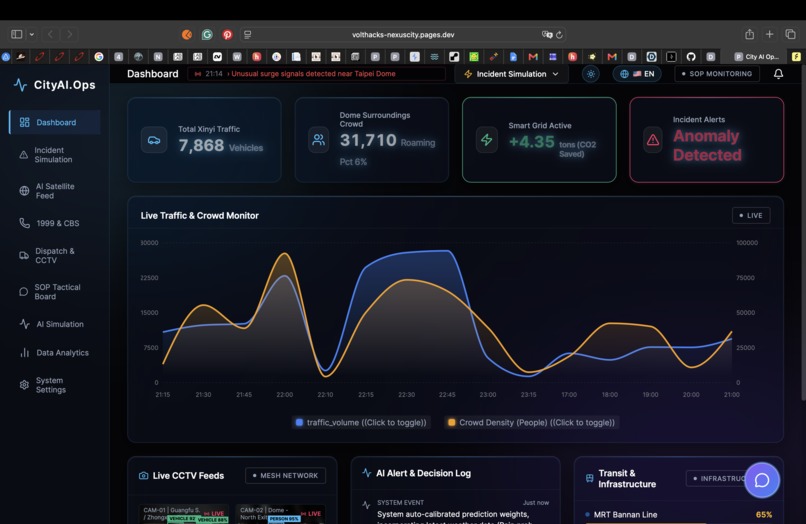This screenshot has height=524, width=806.
Task: Go back with Safari back arrow
Action: (x=50, y=34)
